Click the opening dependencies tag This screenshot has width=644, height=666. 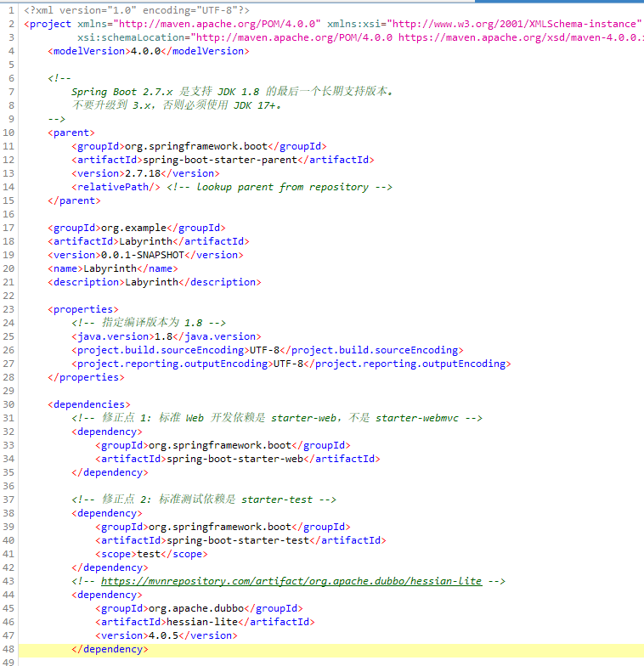click(x=89, y=404)
